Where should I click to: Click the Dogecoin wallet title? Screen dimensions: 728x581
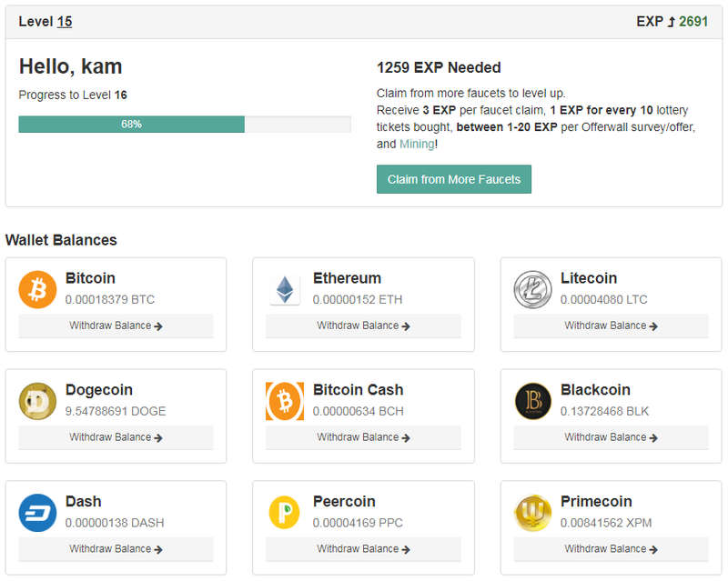(x=99, y=390)
